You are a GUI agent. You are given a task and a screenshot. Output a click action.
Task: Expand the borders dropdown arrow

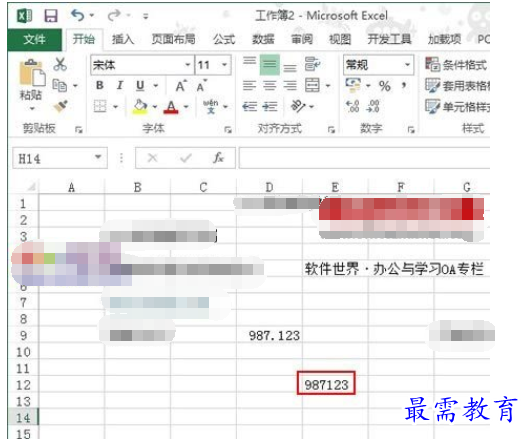[115, 107]
